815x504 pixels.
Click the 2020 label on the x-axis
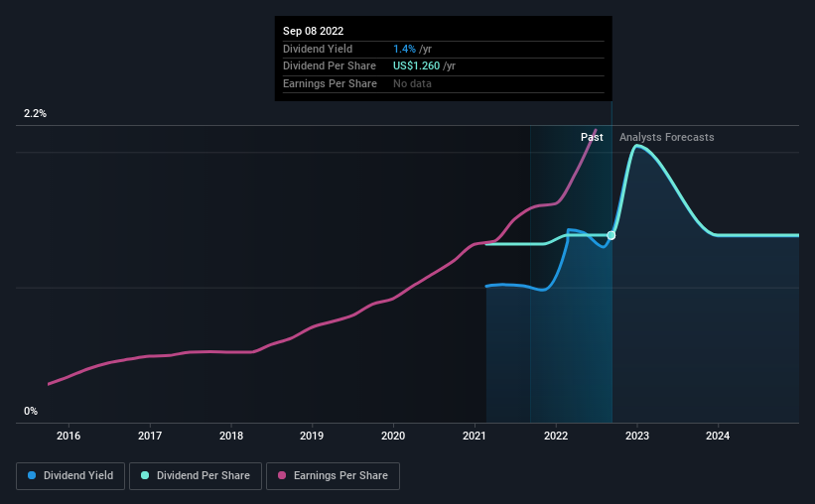393,436
